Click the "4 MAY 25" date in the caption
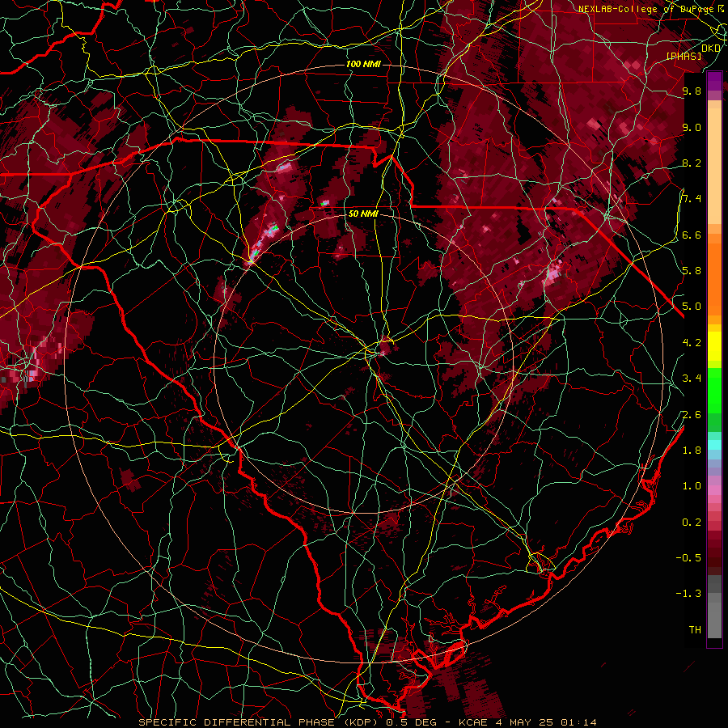This screenshot has width=728, height=728. 524,722
